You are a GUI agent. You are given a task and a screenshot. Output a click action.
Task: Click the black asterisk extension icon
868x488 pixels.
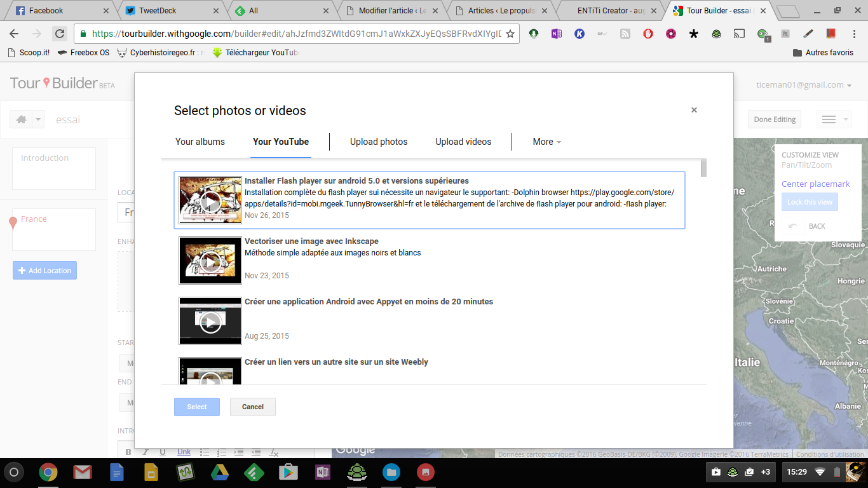pos(694,34)
